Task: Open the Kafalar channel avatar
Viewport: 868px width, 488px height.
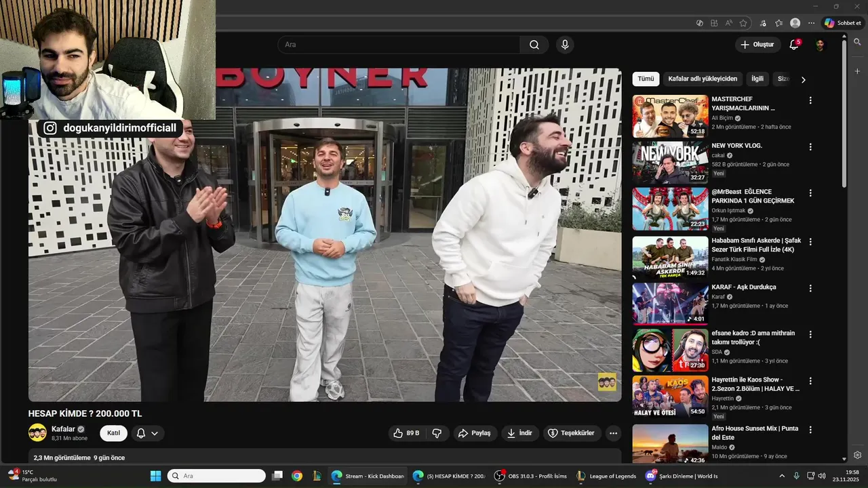Action: [37, 433]
